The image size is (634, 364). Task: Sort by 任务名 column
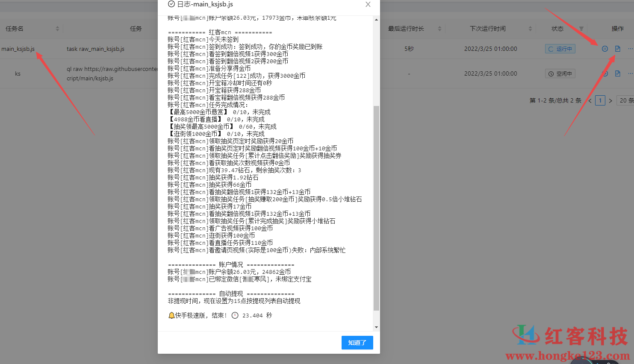pyautogui.click(x=57, y=29)
